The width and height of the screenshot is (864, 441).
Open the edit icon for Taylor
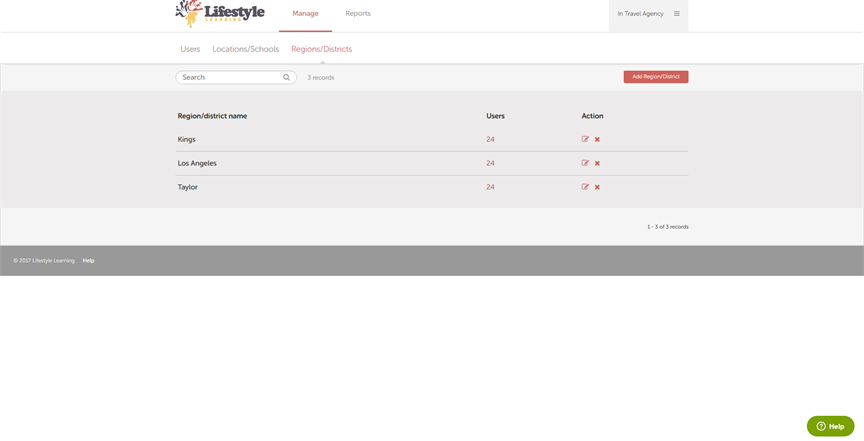pyautogui.click(x=585, y=187)
